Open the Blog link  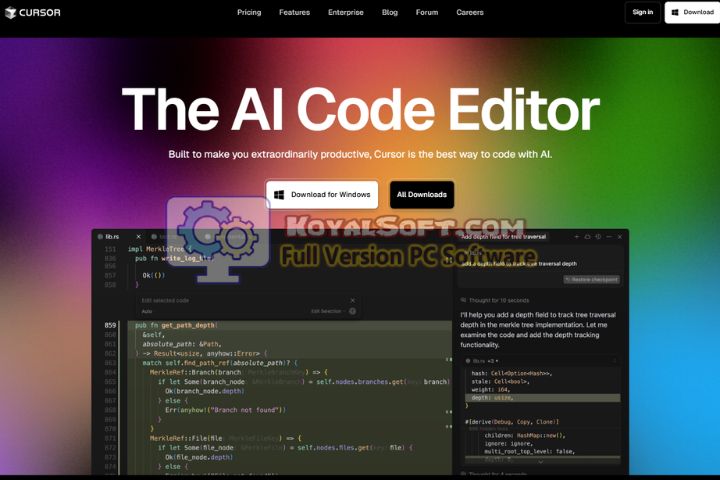(389, 12)
